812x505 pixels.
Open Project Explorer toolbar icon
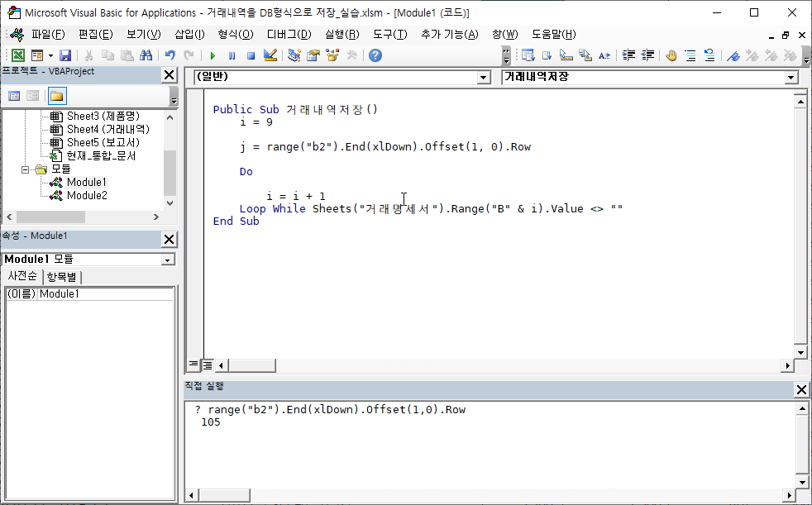click(294, 55)
